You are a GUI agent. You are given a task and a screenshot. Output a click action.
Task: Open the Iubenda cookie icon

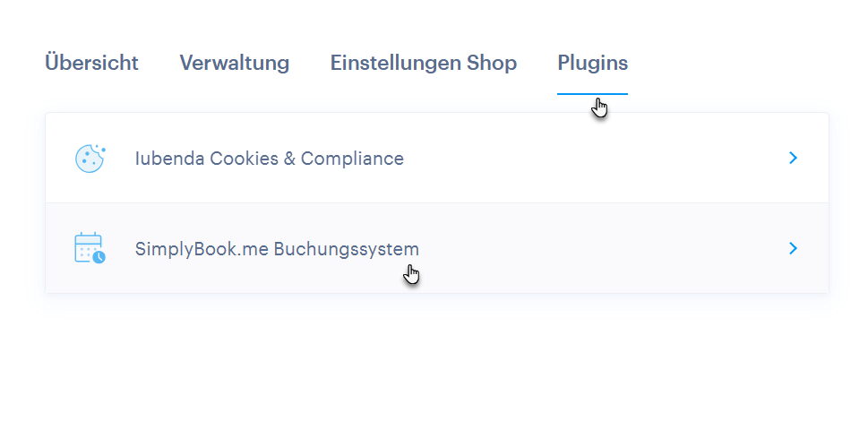(90, 159)
